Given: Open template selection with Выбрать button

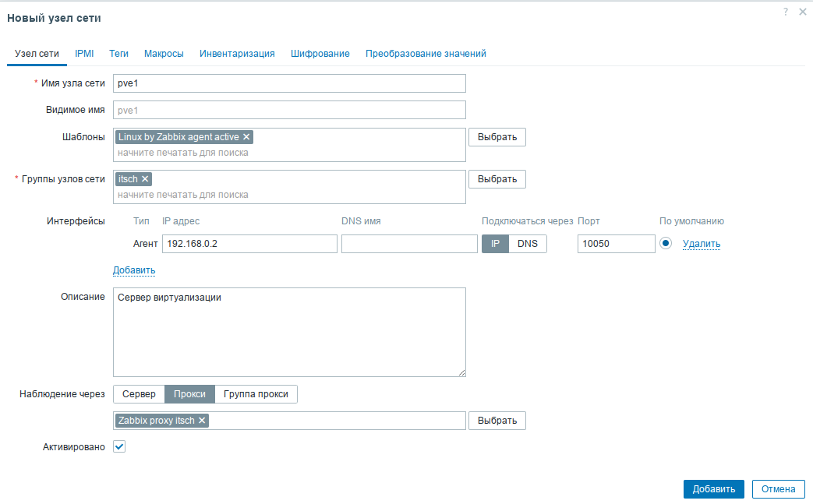Looking at the screenshot, I should [x=497, y=136].
